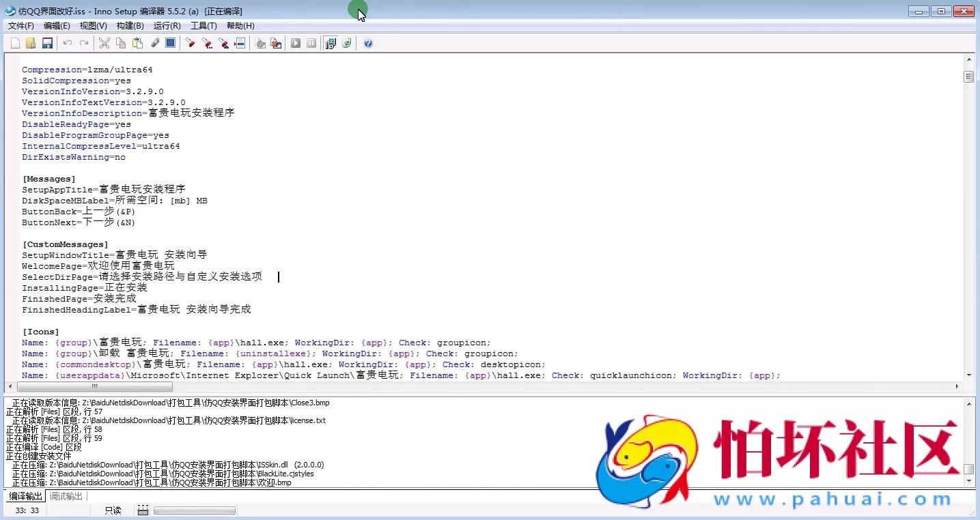This screenshot has width=980, height=520.
Task: Run the installer with the Run icon
Action: 295,43
